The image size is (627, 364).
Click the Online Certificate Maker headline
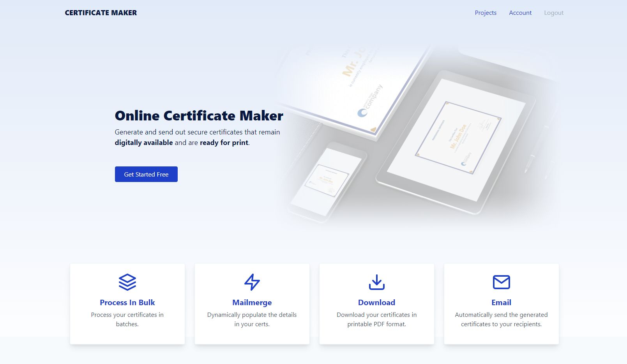(x=199, y=116)
